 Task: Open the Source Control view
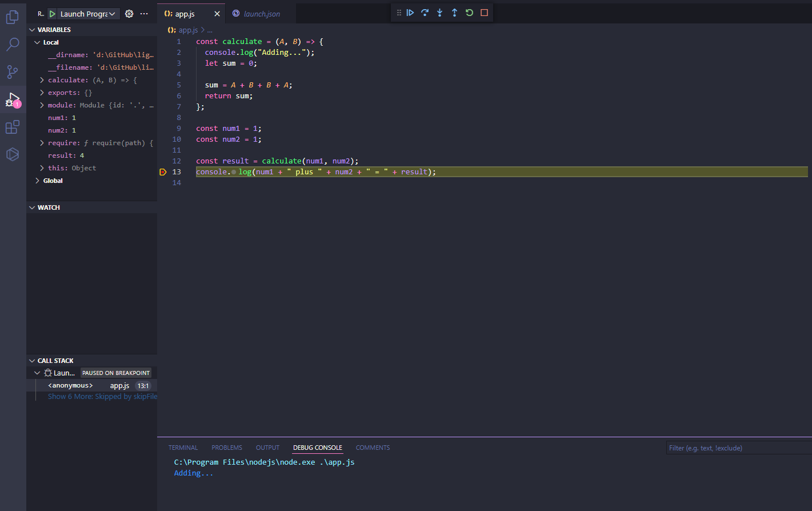(x=12, y=71)
